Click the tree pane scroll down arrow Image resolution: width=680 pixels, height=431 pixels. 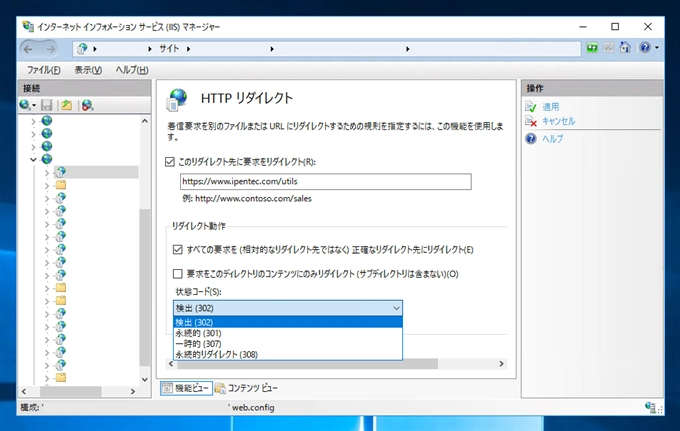coord(145,379)
